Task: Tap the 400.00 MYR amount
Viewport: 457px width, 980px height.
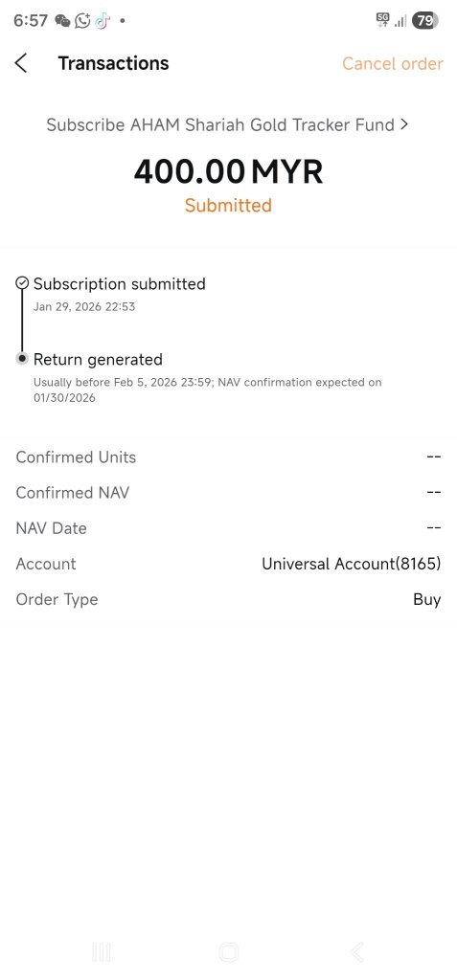Action: (228, 172)
